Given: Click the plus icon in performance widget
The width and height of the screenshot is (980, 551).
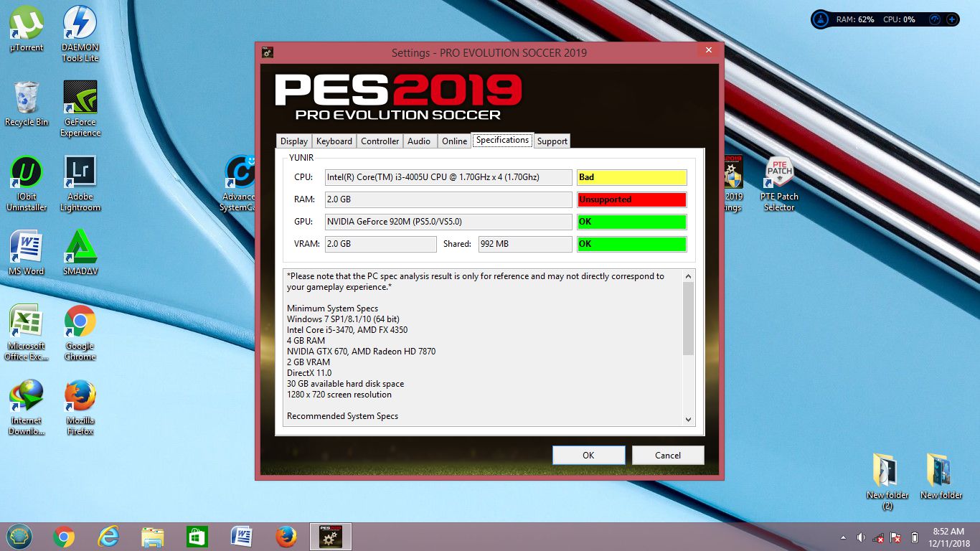Looking at the screenshot, I should pos(951,19).
